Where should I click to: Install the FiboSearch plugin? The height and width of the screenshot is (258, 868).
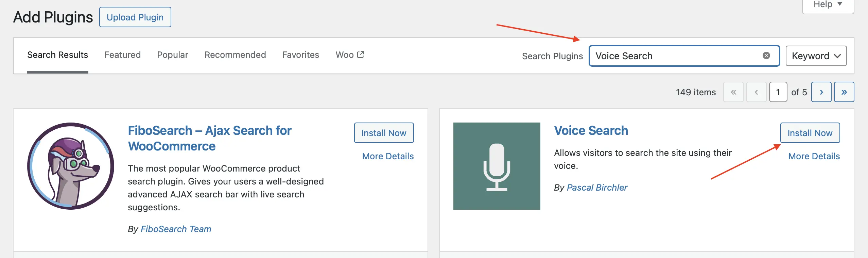click(x=384, y=133)
